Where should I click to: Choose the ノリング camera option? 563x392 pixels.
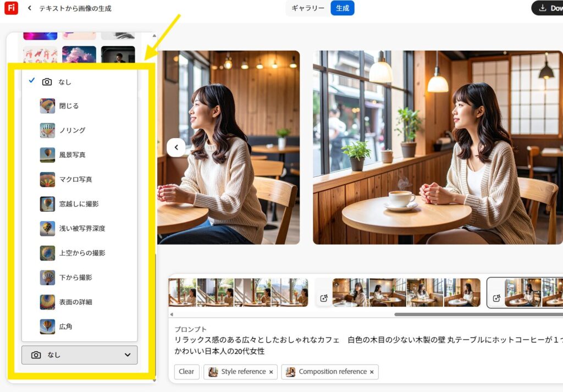tap(79, 130)
